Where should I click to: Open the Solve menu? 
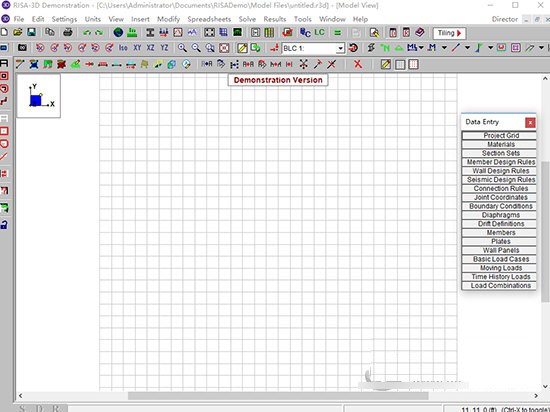(247, 19)
